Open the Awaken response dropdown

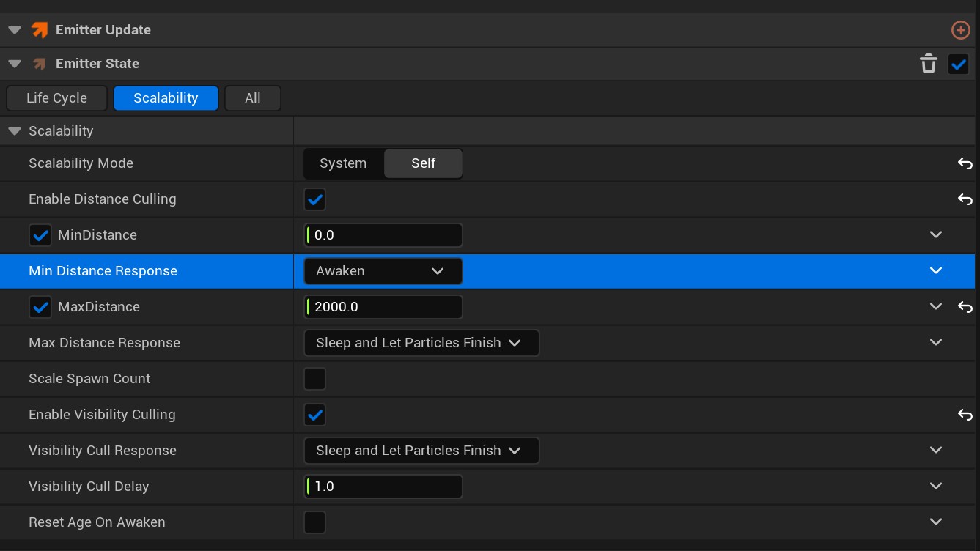tap(383, 270)
